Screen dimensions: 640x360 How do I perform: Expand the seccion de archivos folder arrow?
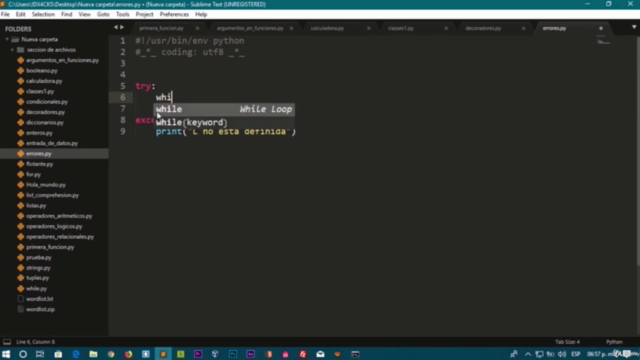tap(12, 50)
